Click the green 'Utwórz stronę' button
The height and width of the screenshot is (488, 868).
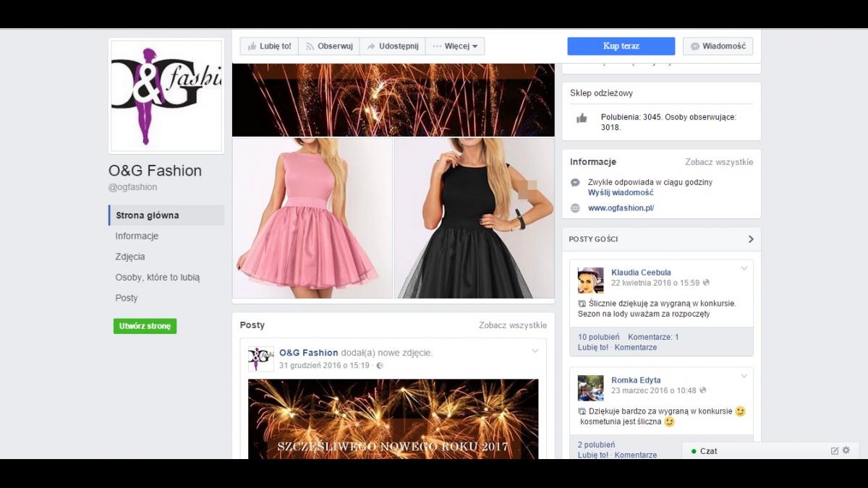pyautogui.click(x=145, y=326)
